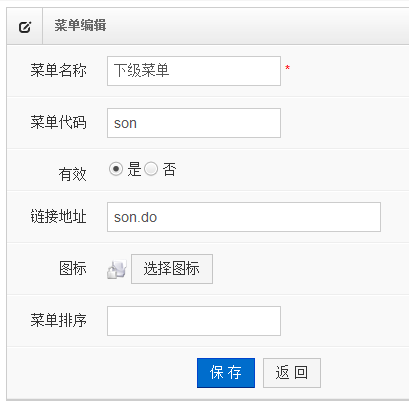Select the 是 radio button for 有效
The width and height of the screenshot is (409, 404).
coord(116,169)
